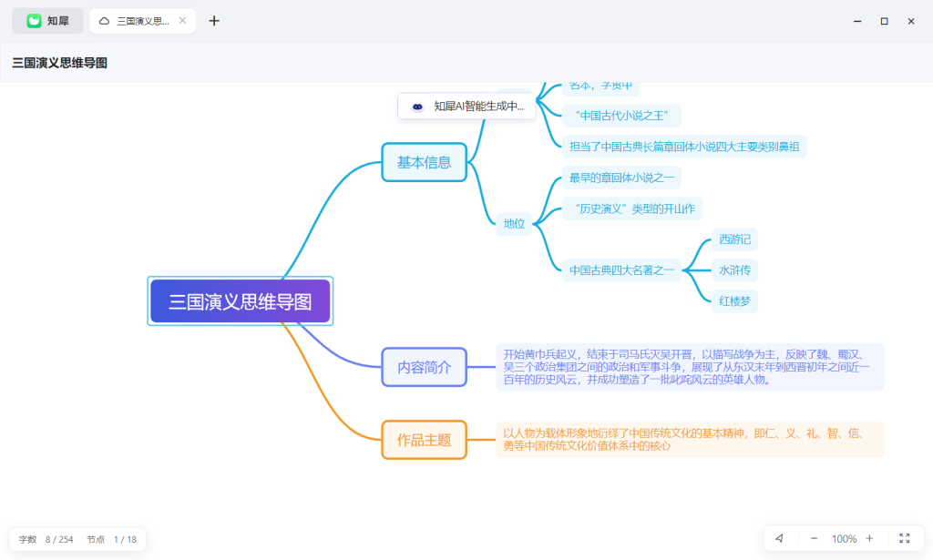Screen dimensions: 933x560
Task: Select the 内容简介 description text node
Action: tap(691, 367)
